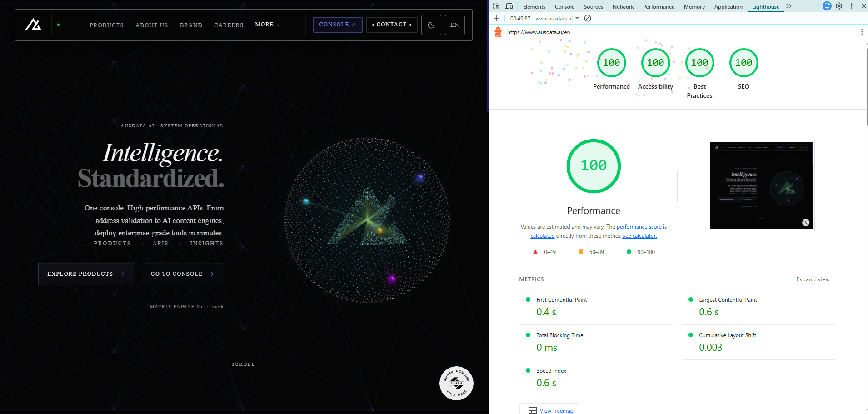Toggle the device toolbar icon in DevTools
This screenshot has height=414, width=868.
509,6
